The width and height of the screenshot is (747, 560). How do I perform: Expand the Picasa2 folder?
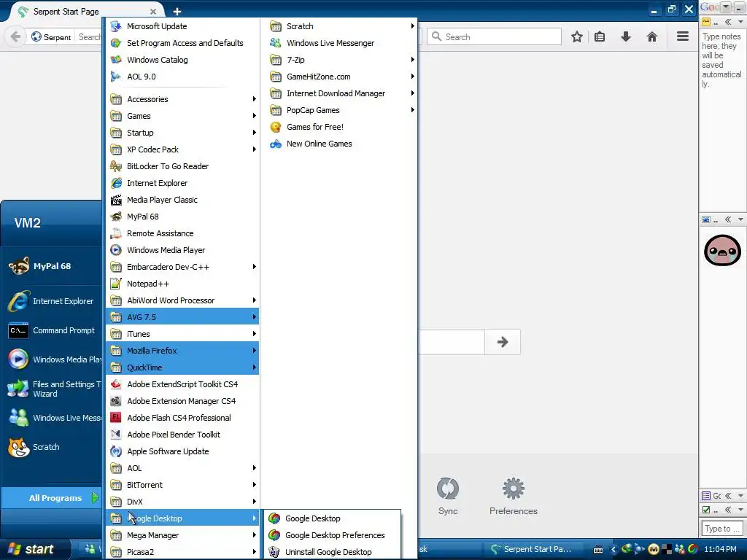tap(182, 552)
